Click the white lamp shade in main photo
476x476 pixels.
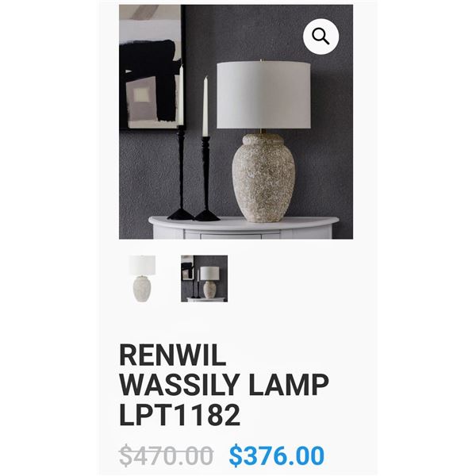point(264,95)
